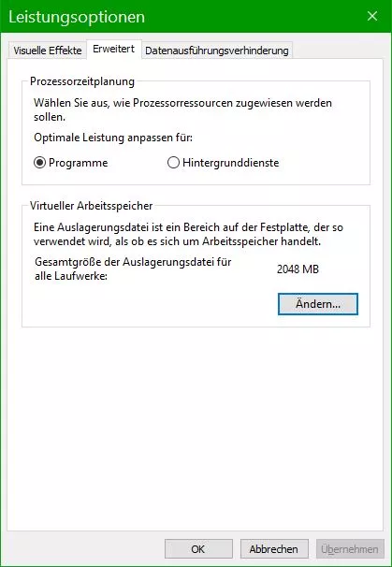Switch to the Visuelle Effekte tab
The width and height of the screenshot is (392, 567).
tap(48, 51)
